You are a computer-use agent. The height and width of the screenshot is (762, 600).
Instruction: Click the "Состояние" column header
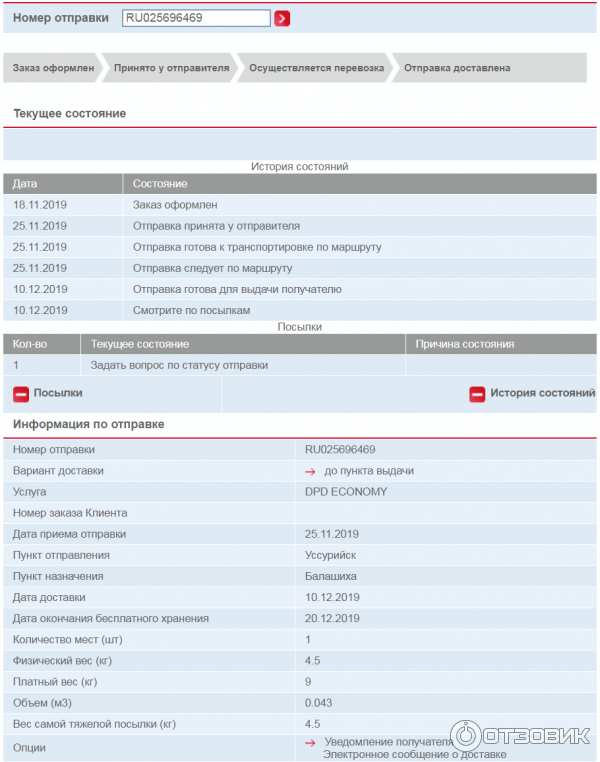(x=160, y=184)
